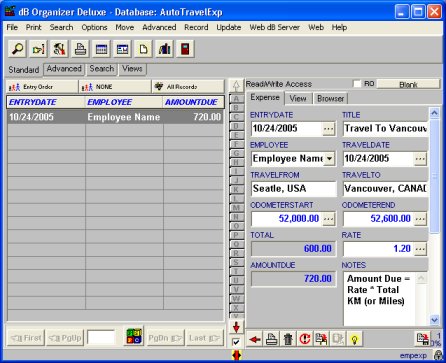
Task: Jump to letter M in alphabet bar
Action: click(x=236, y=208)
